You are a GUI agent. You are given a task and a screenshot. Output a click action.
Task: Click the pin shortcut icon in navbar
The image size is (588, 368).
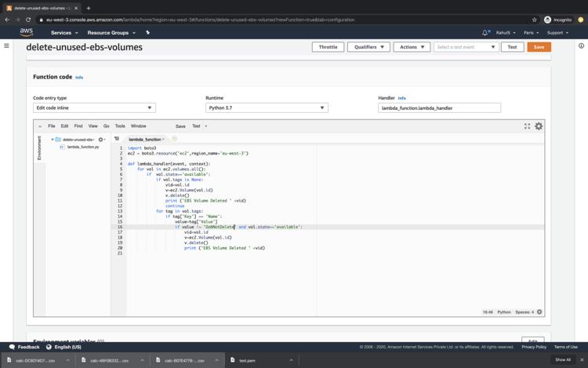point(147,33)
